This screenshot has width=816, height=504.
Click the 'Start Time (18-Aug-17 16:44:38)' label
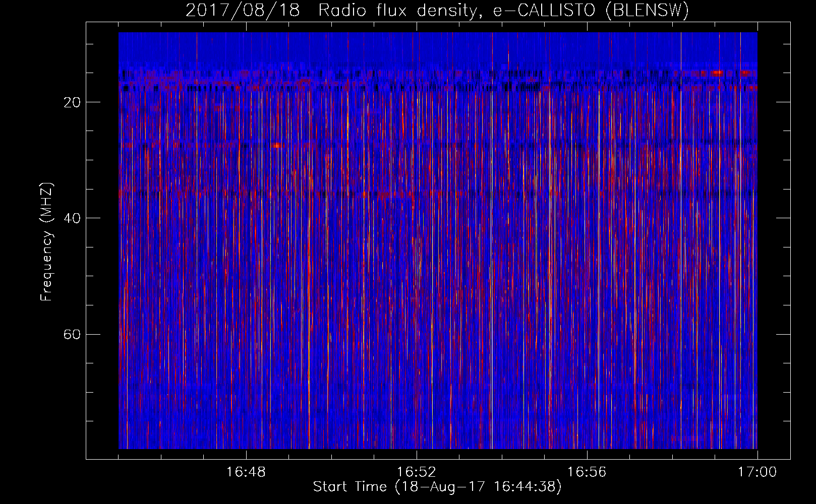pos(437,487)
